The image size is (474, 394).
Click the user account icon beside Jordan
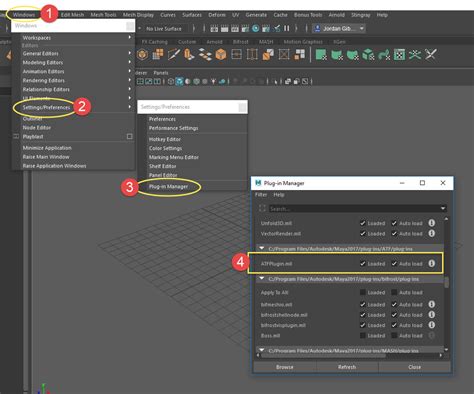317,28
